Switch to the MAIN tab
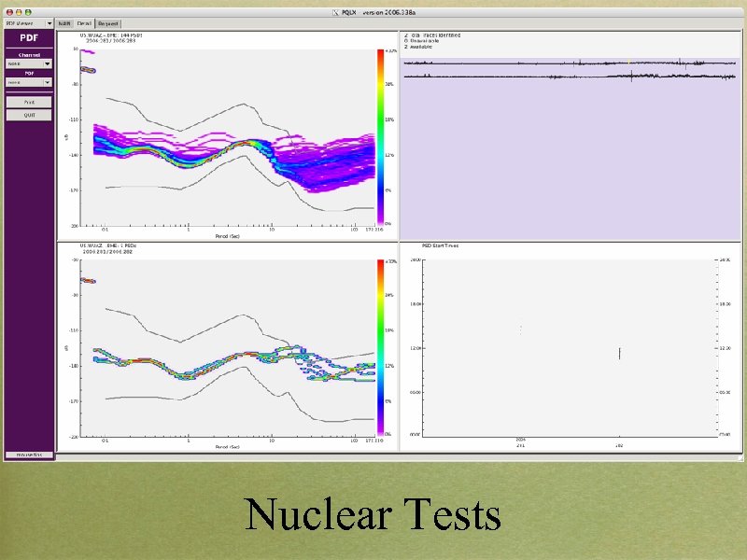Screen dimensions: 747x560 pos(64,22)
